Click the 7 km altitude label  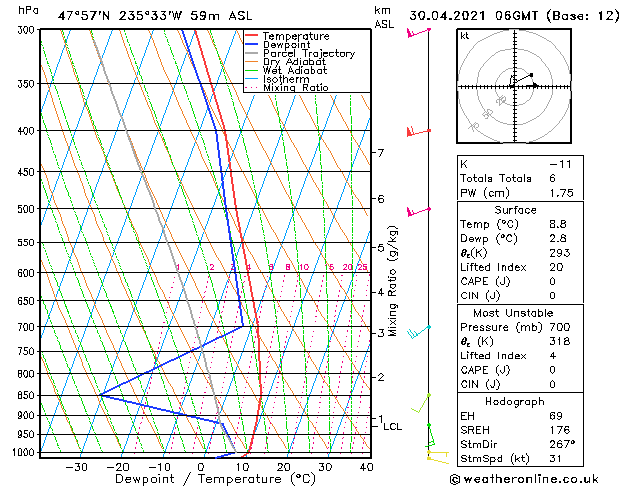point(380,153)
